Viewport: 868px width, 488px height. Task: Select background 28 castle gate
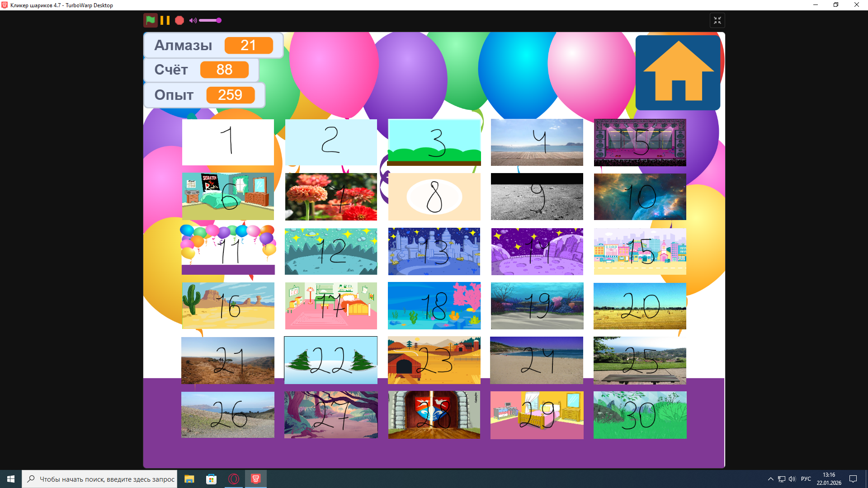pyautogui.click(x=434, y=415)
